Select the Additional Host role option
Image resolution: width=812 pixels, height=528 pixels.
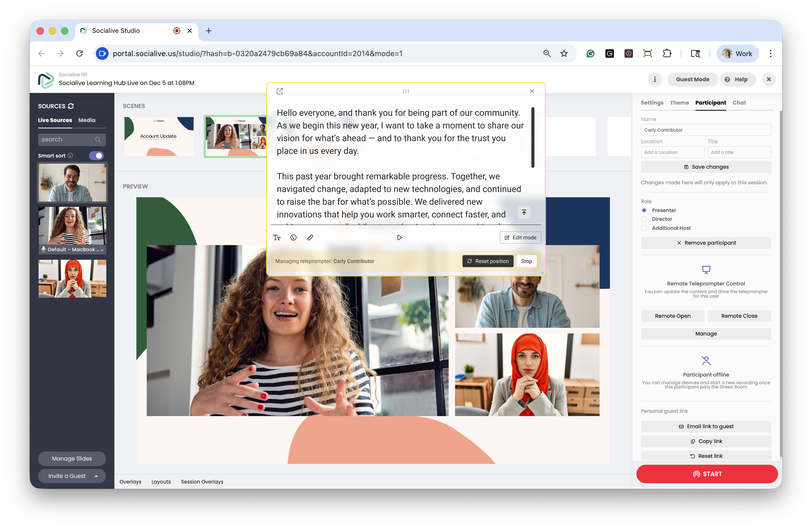tap(644, 228)
